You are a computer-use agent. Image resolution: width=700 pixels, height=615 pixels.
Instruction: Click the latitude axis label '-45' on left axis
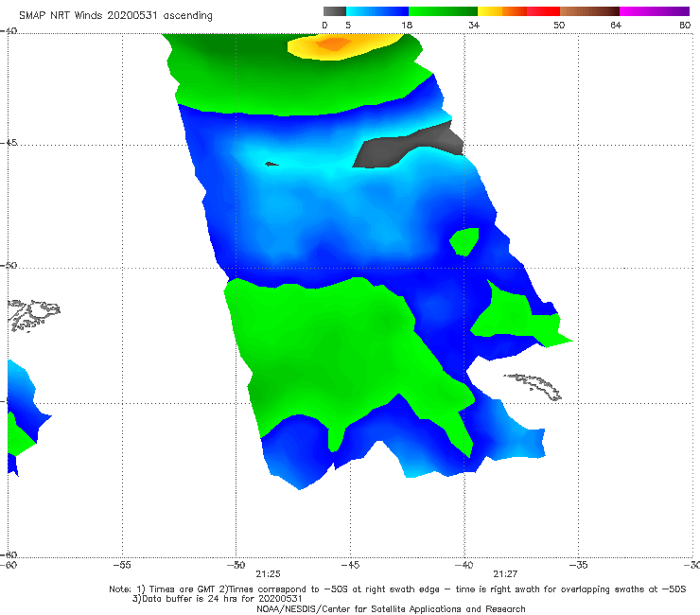click(x=9, y=143)
